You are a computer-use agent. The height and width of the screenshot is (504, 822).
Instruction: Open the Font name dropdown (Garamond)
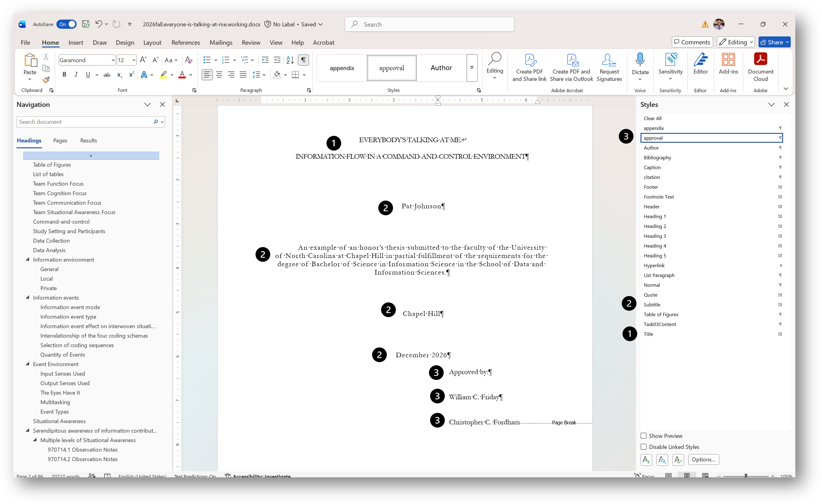pyautogui.click(x=113, y=60)
